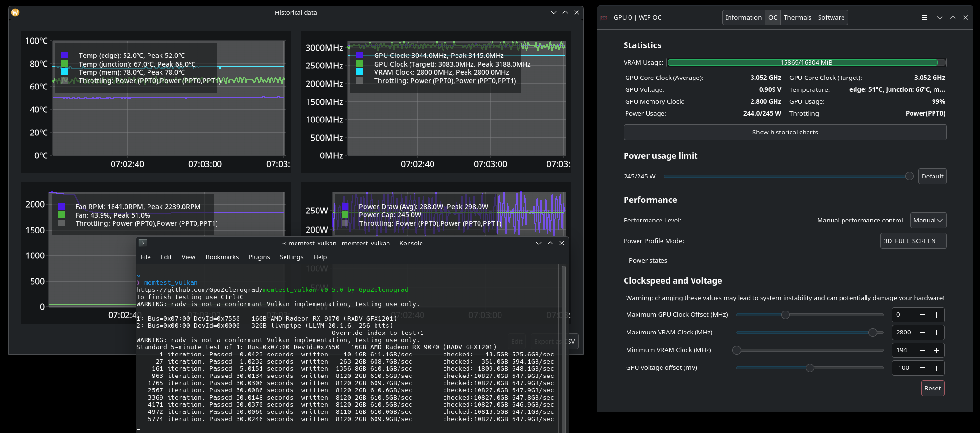This screenshot has height=433, width=980.
Task: Click the Historical data window's app icon
Action: (15, 12)
